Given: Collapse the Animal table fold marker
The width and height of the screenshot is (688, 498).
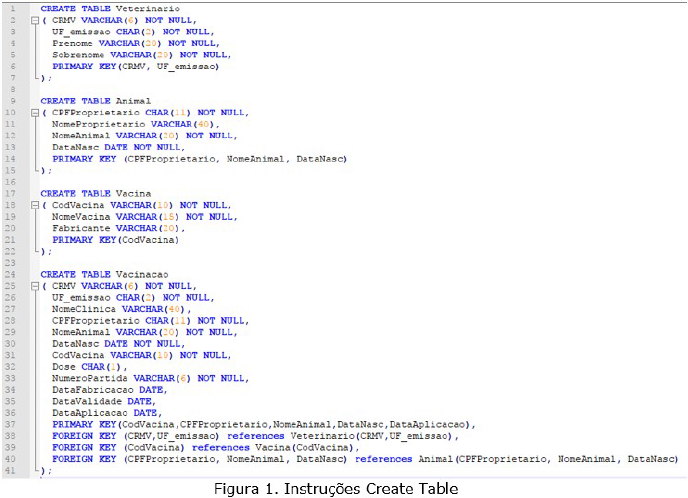Looking at the screenshot, I should [35, 113].
